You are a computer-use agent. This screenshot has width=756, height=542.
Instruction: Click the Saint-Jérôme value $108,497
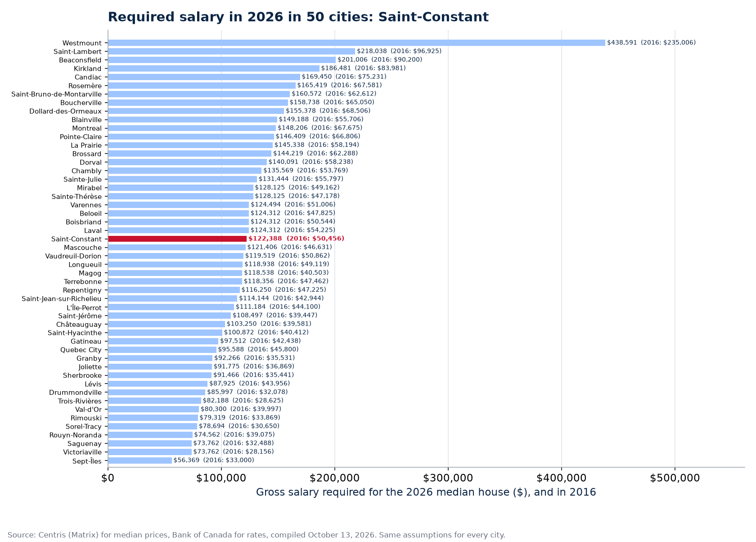click(x=275, y=316)
